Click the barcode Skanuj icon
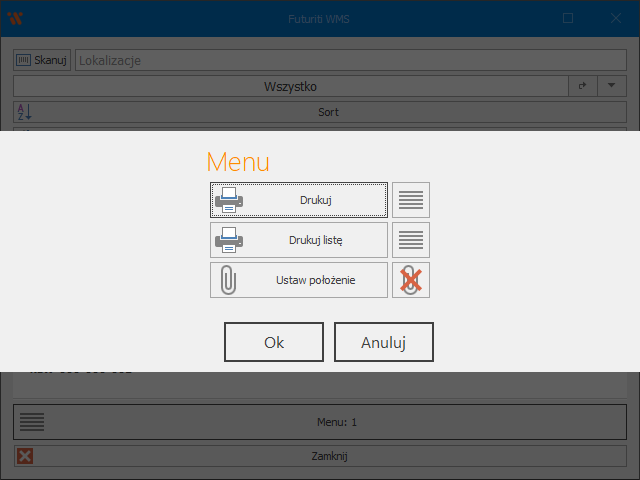This screenshot has width=640, height=480. [x=23, y=60]
